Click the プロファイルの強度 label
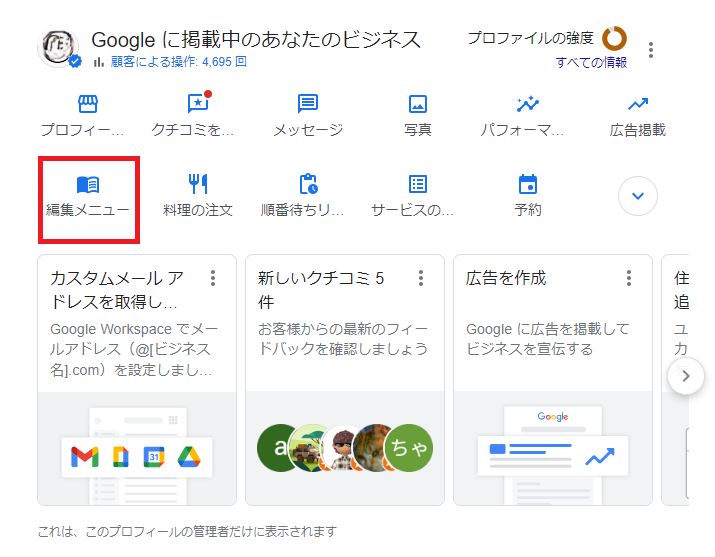Image resolution: width=715 pixels, height=557 pixels. [531, 38]
